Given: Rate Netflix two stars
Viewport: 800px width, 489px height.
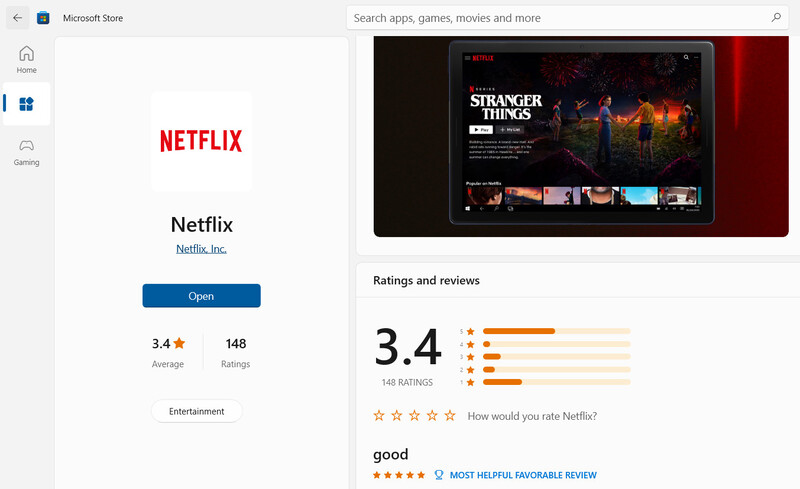Looking at the screenshot, I should [396, 415].
